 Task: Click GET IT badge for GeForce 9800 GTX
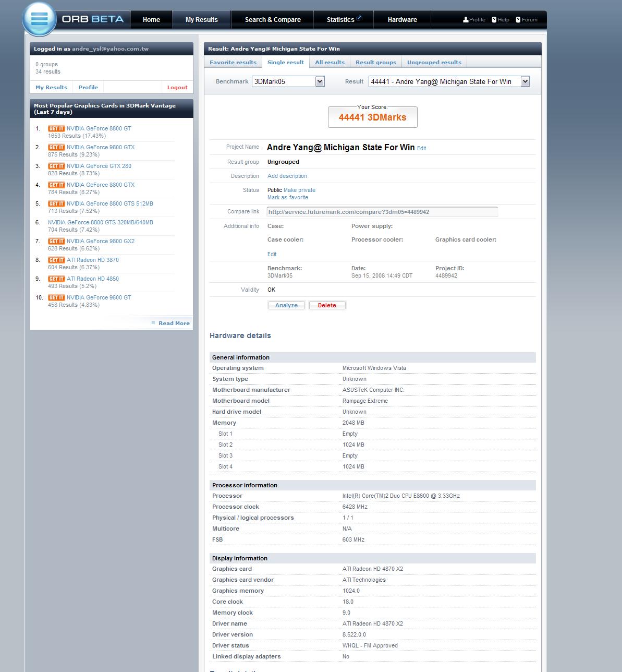[x=56, y=147]
